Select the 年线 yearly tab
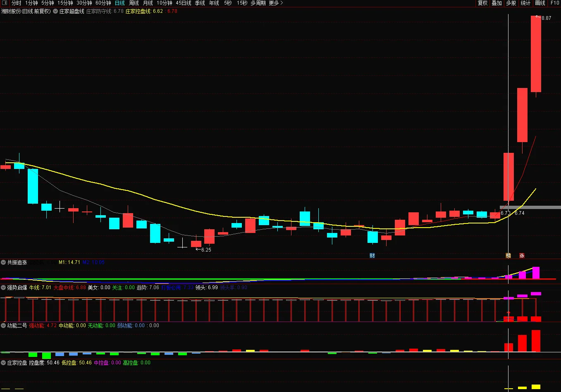The image size is (561, 392). coord(214,3)
